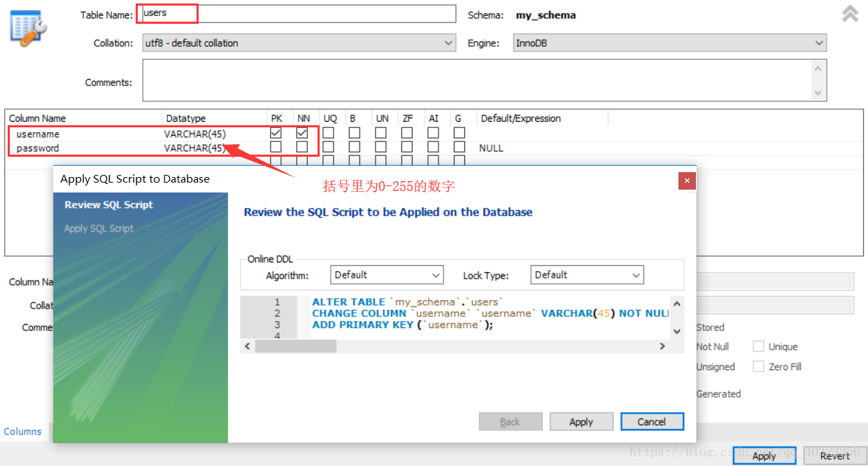
Task: Close the Apply SQL Script dialog
Action: 687,181
